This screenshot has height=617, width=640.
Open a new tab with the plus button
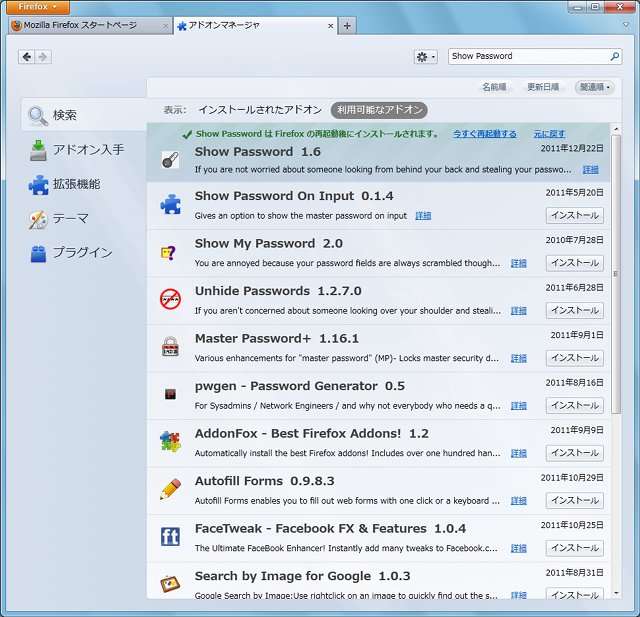click(x=347, y=26)
